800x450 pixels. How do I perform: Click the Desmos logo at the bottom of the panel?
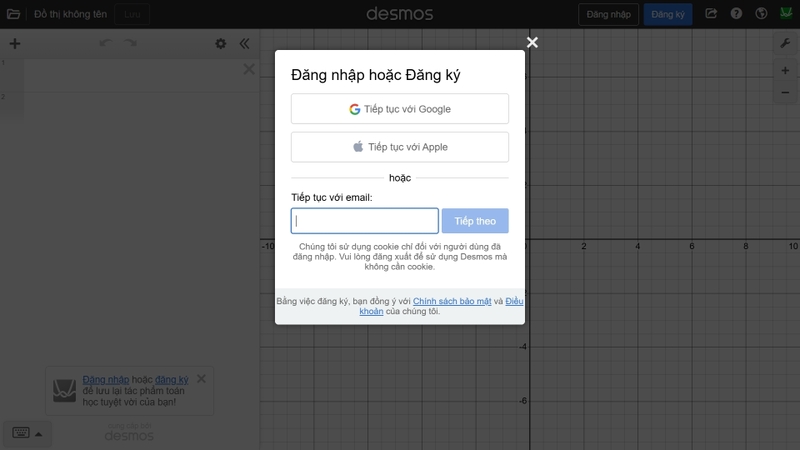tap(129, 435)
